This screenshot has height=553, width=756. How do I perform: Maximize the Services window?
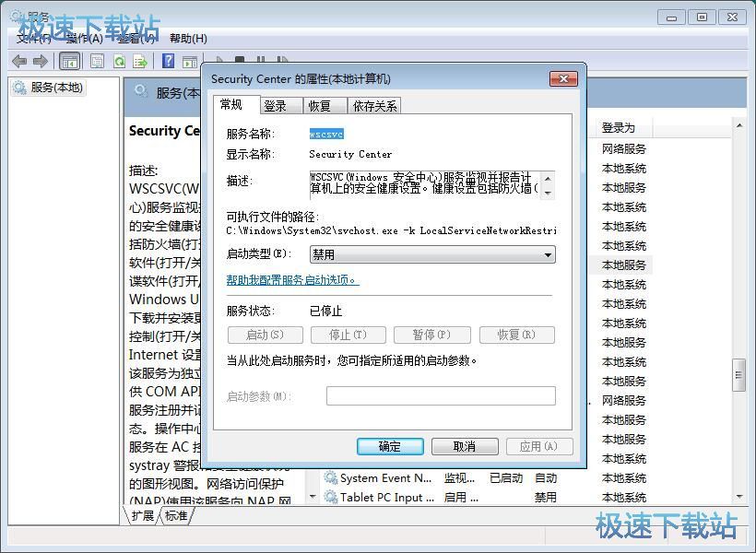(x=702, y=18)
